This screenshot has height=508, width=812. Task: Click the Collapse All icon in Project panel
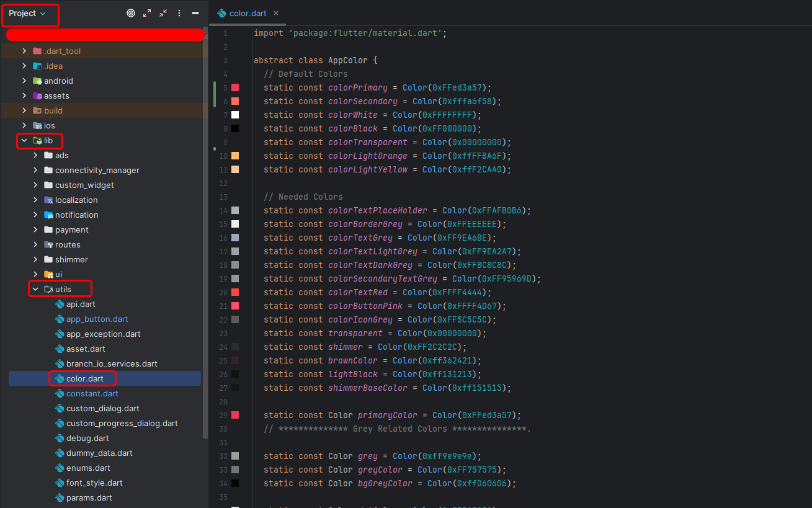(x=163, y=13)
